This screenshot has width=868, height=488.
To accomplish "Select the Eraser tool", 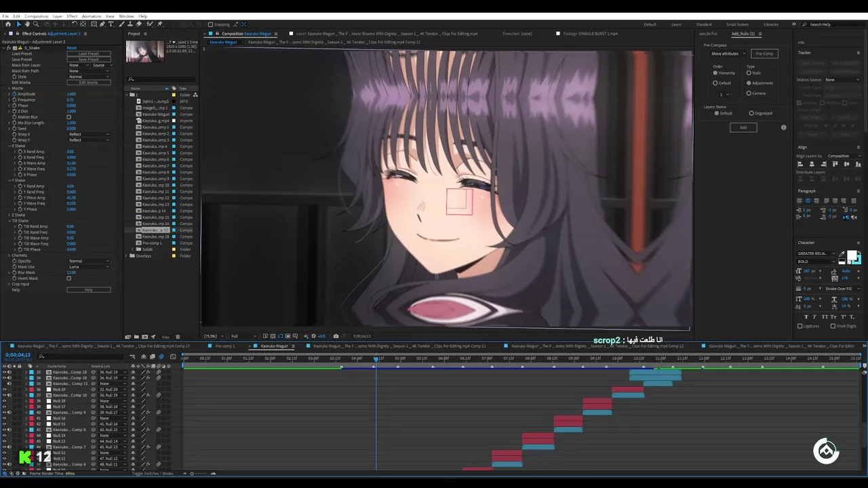I will (138, 24).
